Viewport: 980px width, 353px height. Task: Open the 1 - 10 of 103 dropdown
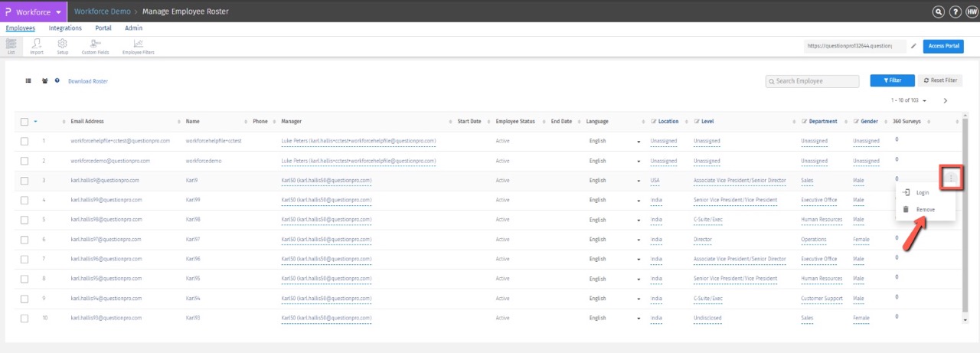pos(909,100)
